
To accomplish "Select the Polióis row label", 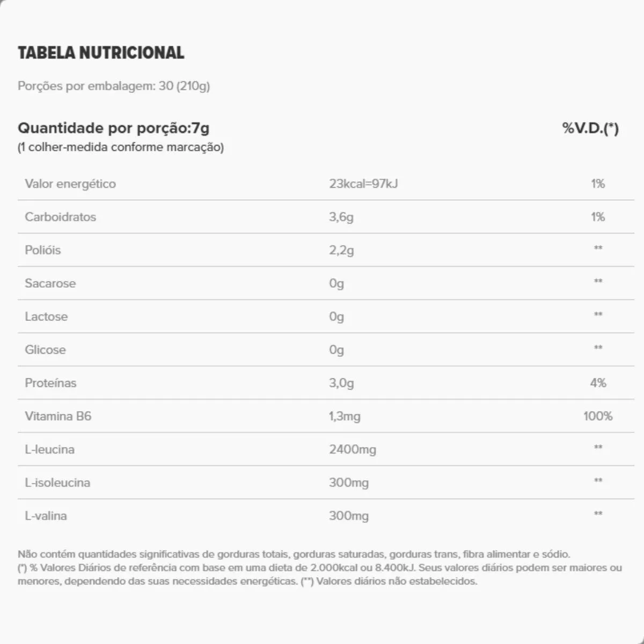I will click(x=43, y=250).
